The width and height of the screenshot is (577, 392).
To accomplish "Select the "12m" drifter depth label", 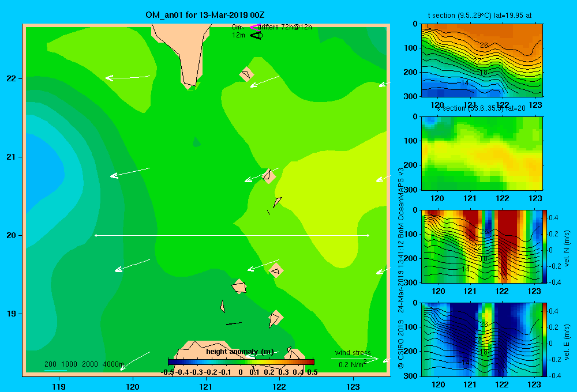I will coord(238,35).
